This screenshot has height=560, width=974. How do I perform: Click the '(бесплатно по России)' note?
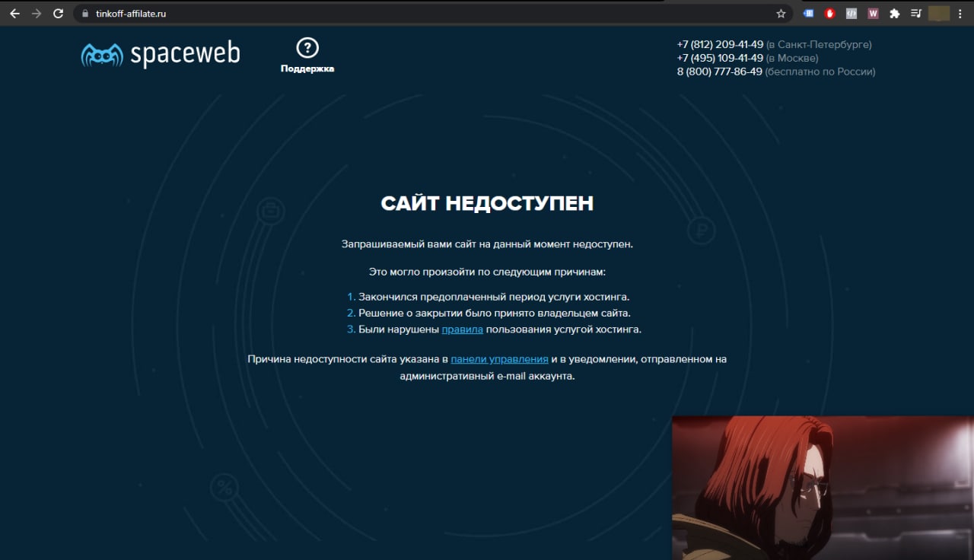pyautogui.click(x=820, y=72)
